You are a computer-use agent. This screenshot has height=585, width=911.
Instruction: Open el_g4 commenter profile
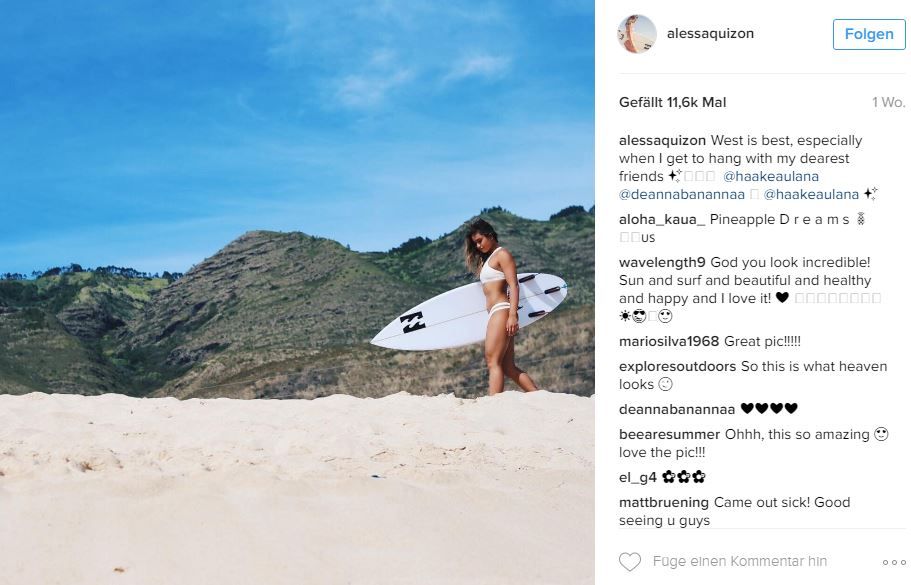tap(637, 478)
